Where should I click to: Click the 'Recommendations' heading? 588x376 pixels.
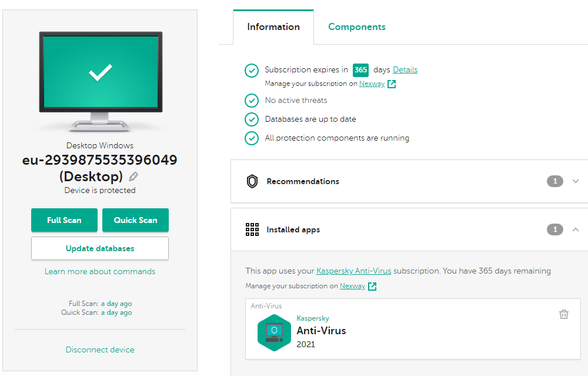click(303, 181)
